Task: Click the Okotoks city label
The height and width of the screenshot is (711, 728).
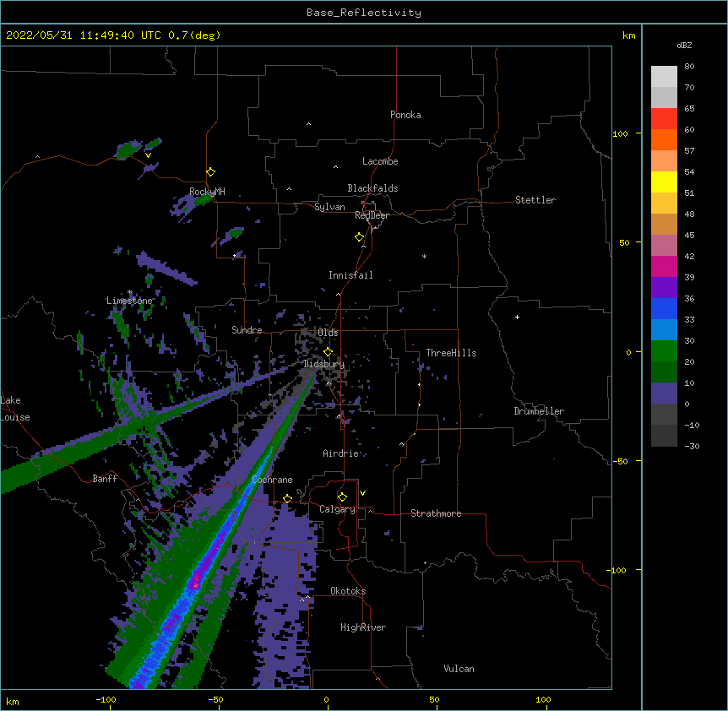Action: [x=348, y=591]
